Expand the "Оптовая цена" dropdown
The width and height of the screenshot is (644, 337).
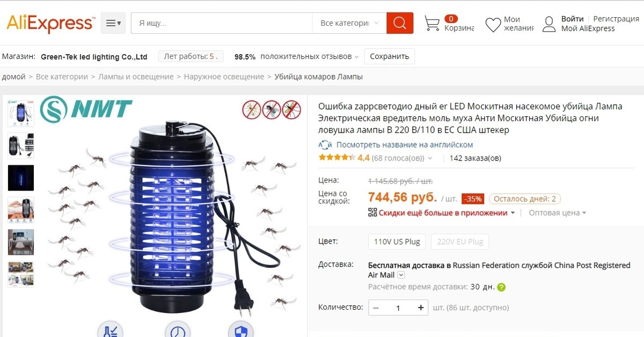pyautogui.click(x=558, y=213)
